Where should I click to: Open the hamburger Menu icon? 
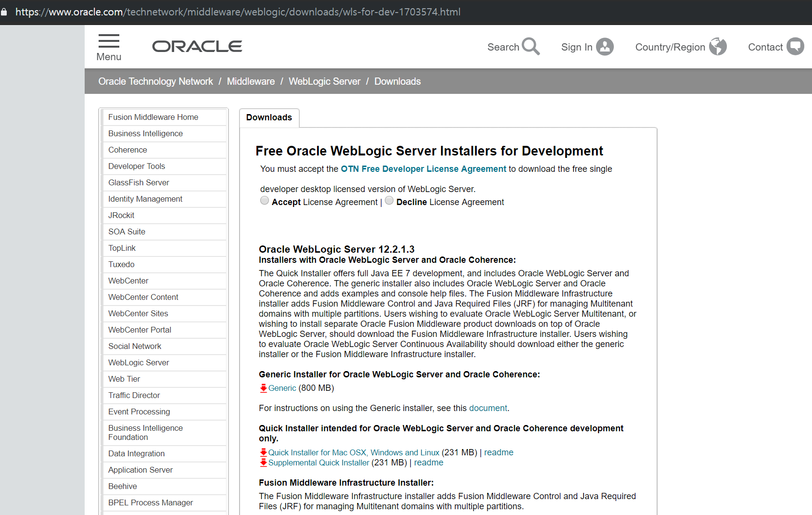tap(109, 41)
